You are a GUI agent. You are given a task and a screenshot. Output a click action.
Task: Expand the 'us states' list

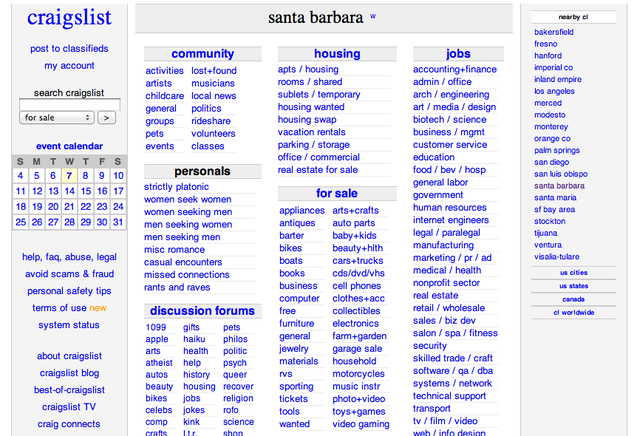(x=573, y=286)
